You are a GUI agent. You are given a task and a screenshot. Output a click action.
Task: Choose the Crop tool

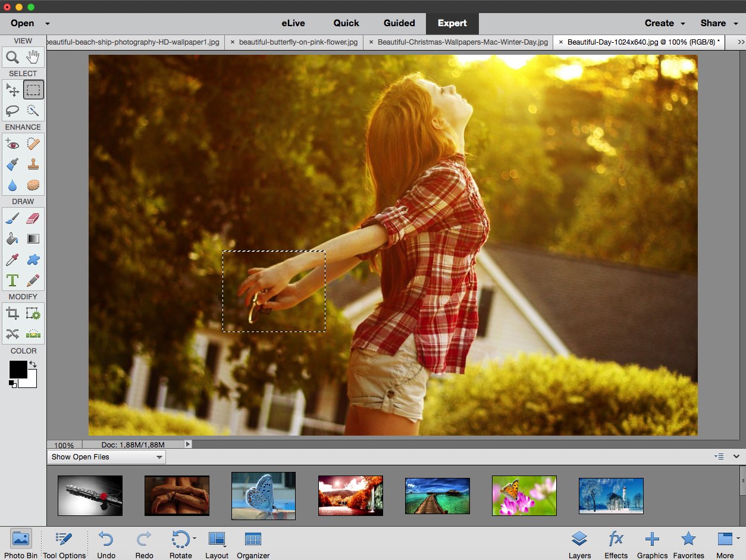click(12, 314)
